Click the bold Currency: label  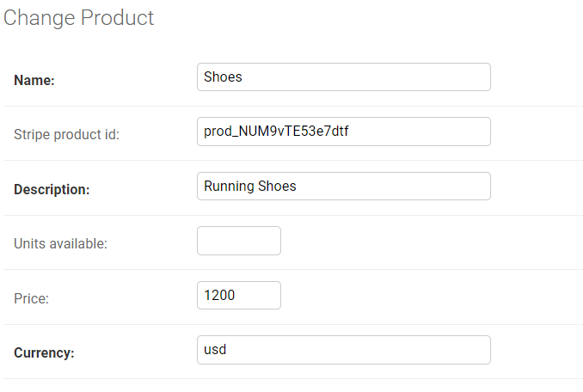pos(44,352)
